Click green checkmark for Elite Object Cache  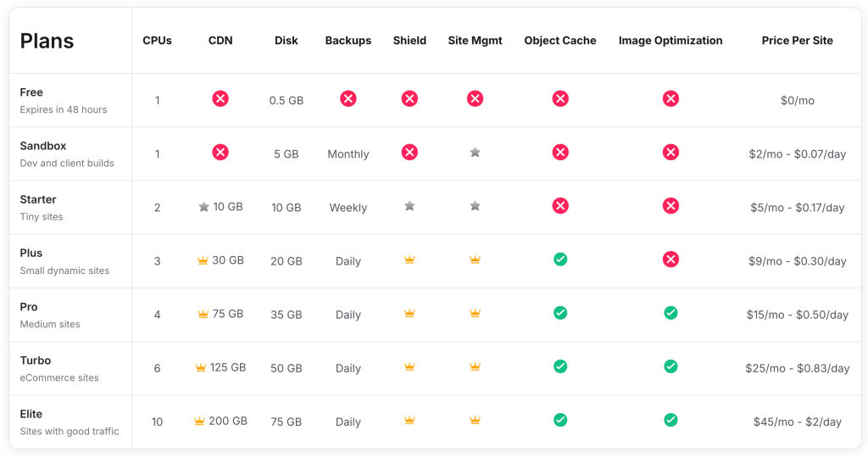[x=560, y=420]
